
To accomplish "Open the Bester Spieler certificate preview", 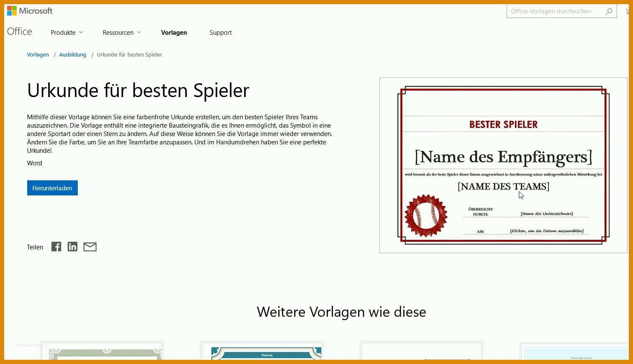I will (503, 165).
